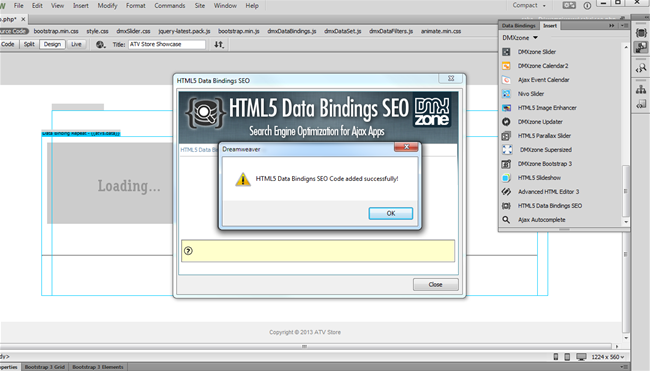Expand the DMXzone category dropdown
This screenshot has width=650, height=371.
[520, 38]
